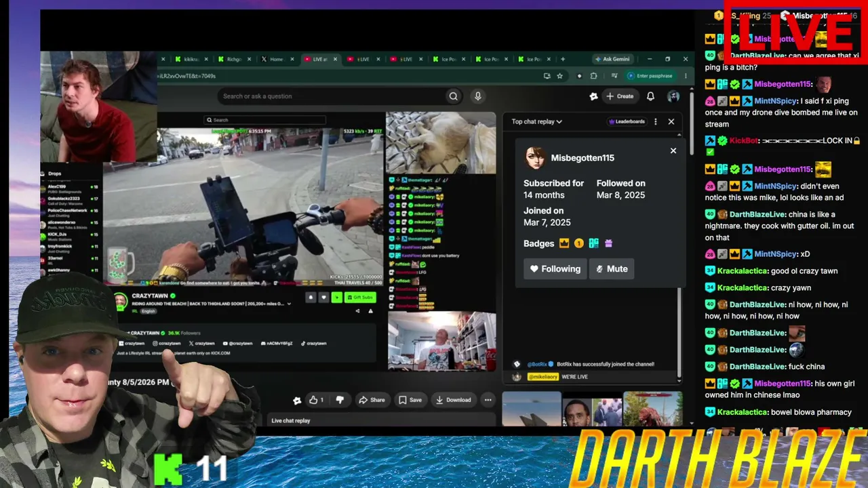
Task: Mute user Misbegotten115
Action: click(612, 269)
